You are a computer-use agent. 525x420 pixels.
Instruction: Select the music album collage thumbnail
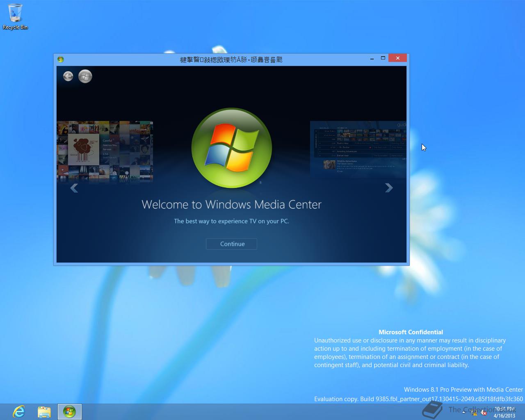point(105,151)
